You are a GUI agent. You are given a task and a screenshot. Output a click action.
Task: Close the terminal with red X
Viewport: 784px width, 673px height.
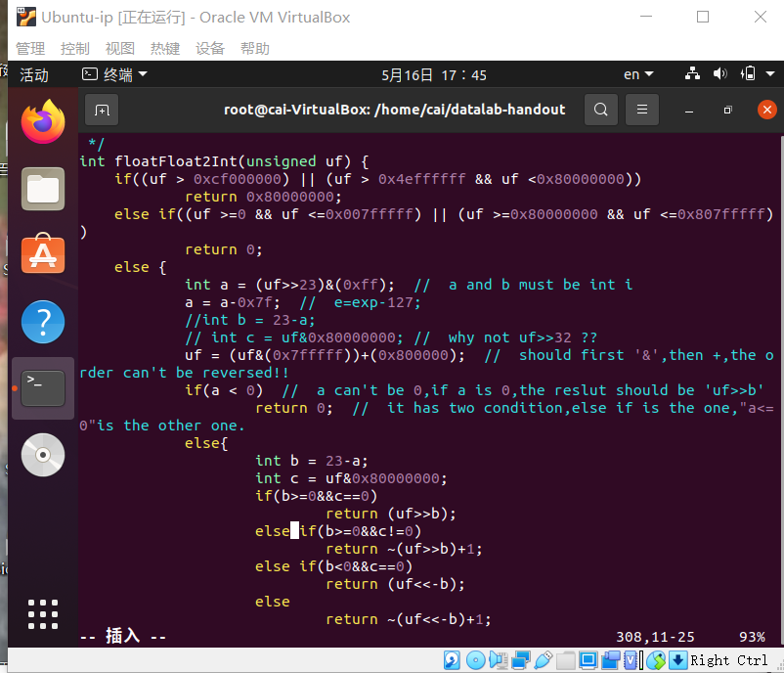[x=767, y=110]
